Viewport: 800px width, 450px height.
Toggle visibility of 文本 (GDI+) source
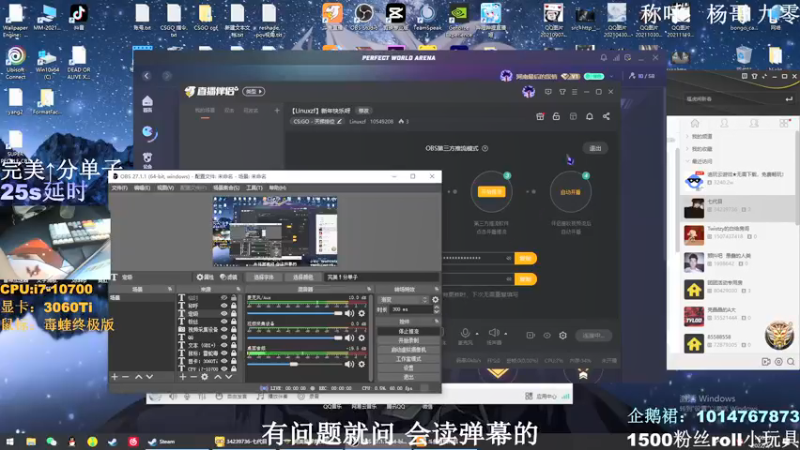click(x=223, y=345)
